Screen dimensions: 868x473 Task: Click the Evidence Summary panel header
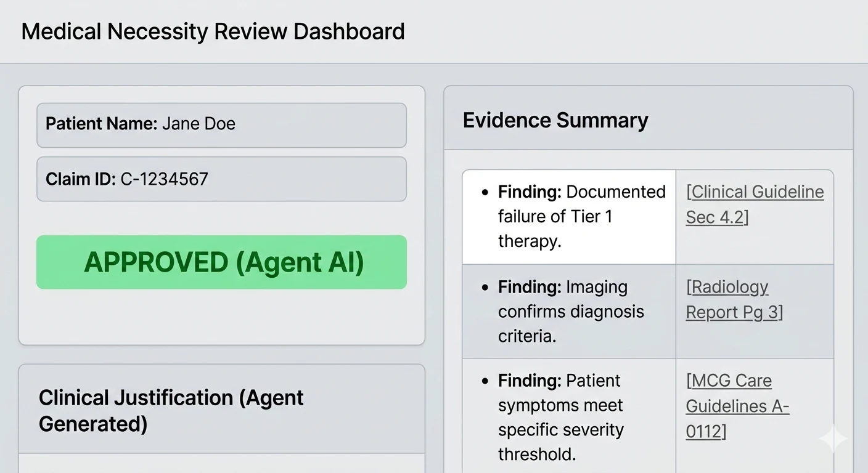pyautogui.click(x=555, y=120)
